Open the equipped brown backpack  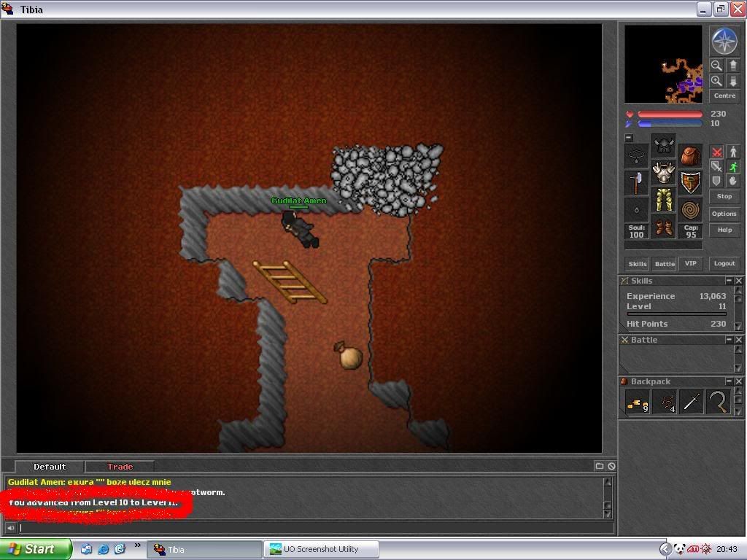point(690,156)
